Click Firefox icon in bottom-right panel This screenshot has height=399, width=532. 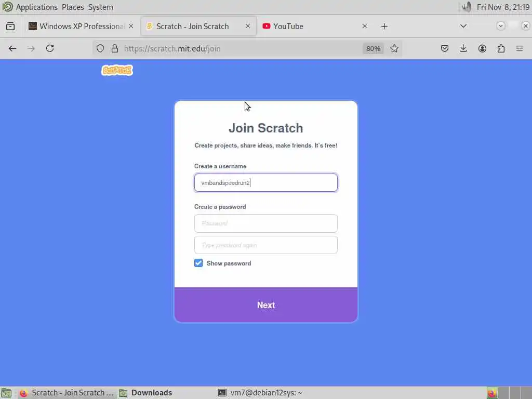(x=492, y=393)
